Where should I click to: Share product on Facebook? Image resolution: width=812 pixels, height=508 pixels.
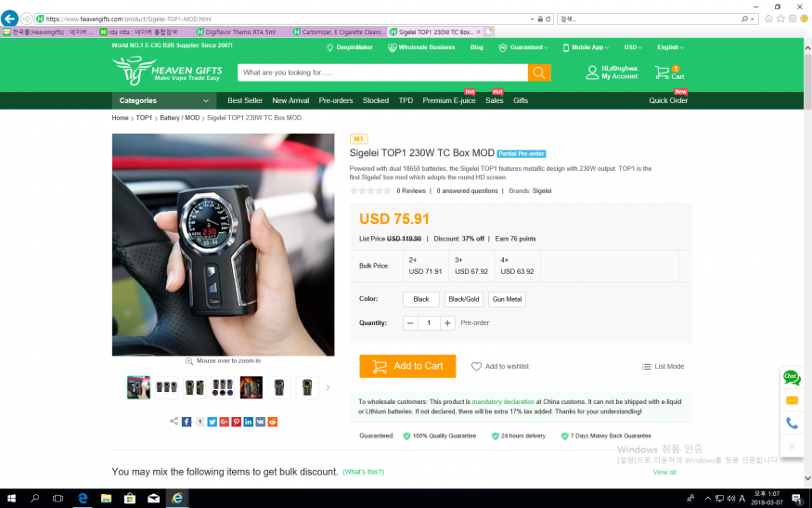(187, 422)
